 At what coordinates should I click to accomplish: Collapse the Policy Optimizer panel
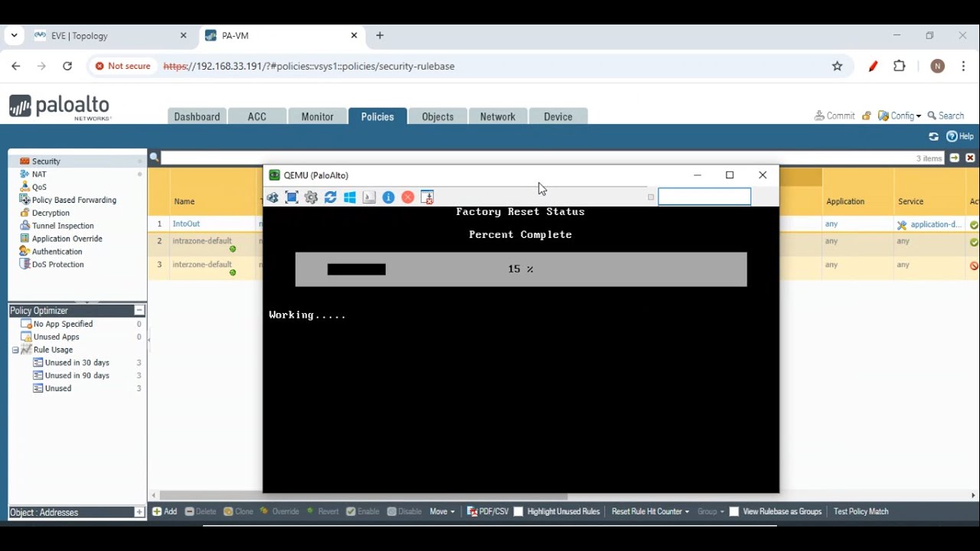click(x=139, y=311)
